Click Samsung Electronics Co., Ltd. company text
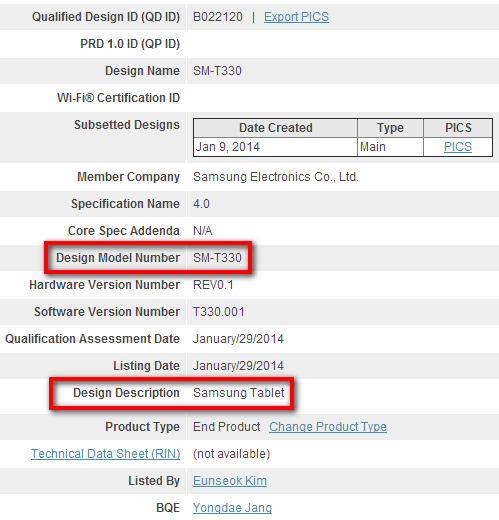The width and height of the screenshot is (499, 520). (276, 177)
